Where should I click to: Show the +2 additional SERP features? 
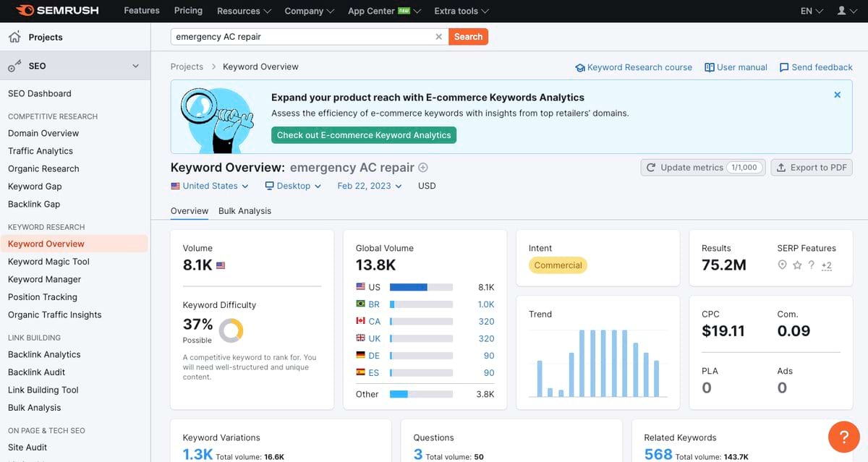[827, 266]
